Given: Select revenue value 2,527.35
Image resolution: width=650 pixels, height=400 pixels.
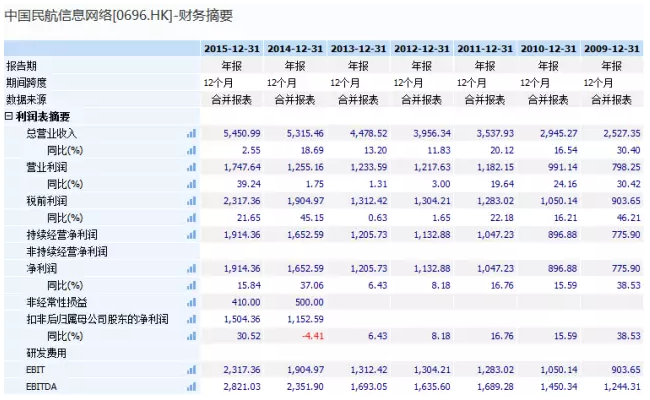Looking at the screenshot, I should (x=622, y=133).
